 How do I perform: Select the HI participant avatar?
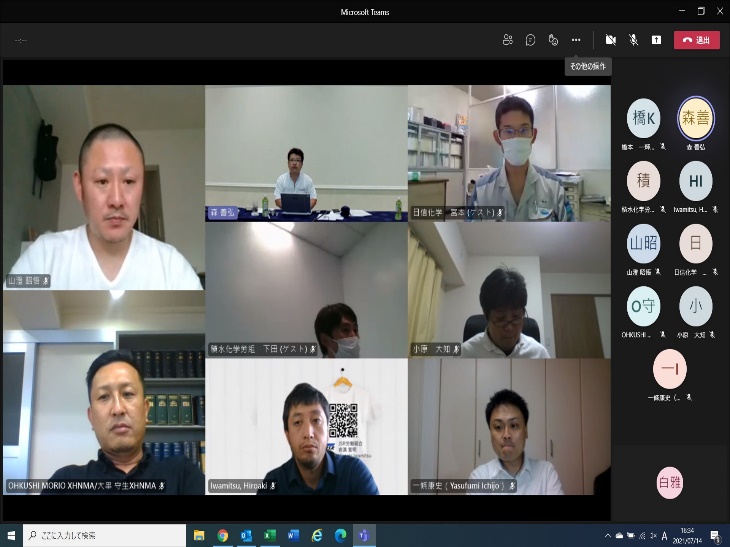[696, 181]
